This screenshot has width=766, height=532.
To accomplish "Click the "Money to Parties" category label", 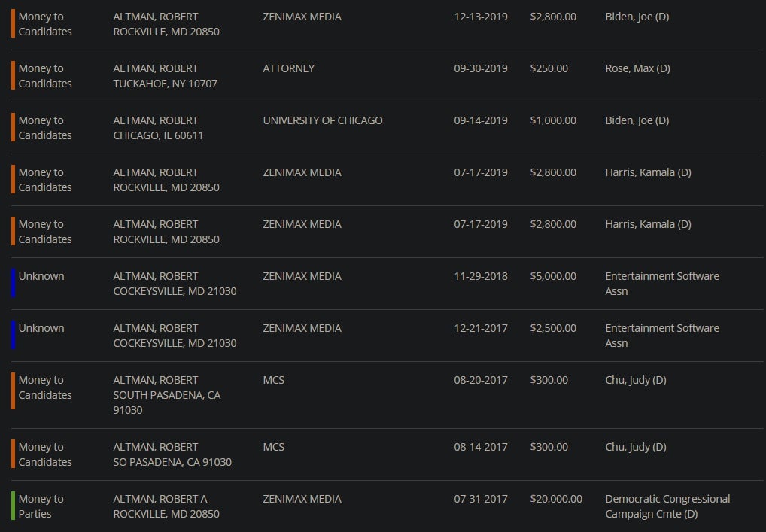I will (x=41, y=506).
